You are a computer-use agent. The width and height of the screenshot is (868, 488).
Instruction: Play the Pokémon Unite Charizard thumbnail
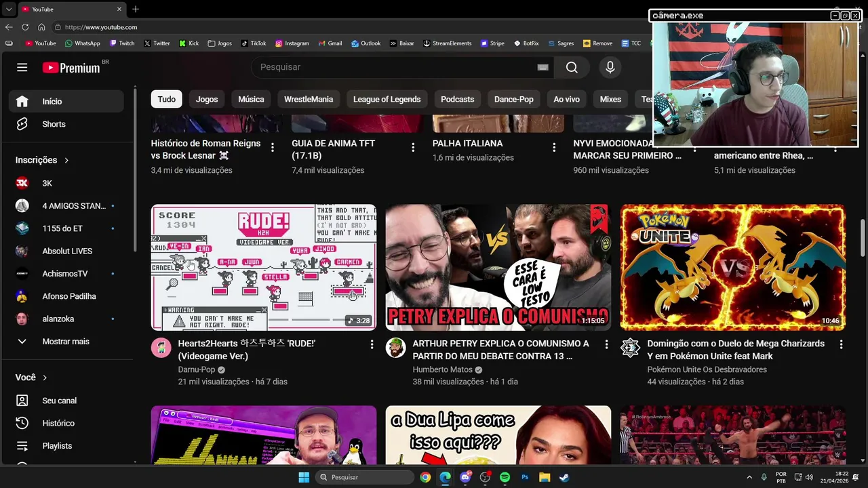point(733,268)
